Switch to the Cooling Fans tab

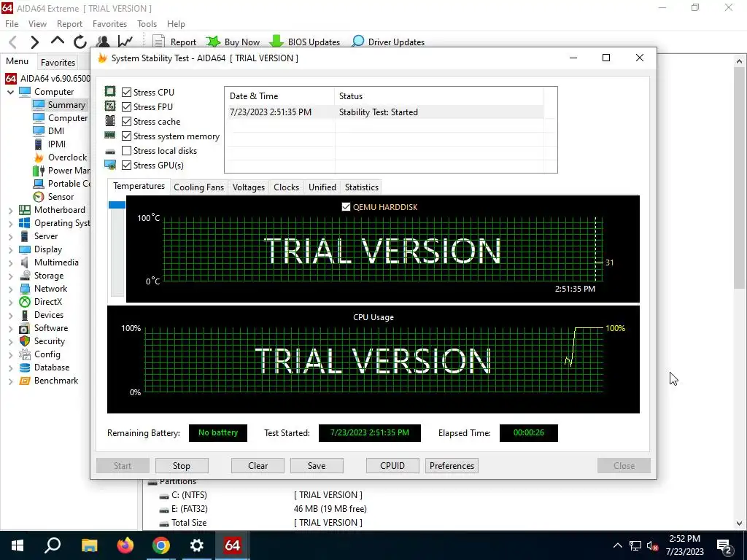pos(198,187)
